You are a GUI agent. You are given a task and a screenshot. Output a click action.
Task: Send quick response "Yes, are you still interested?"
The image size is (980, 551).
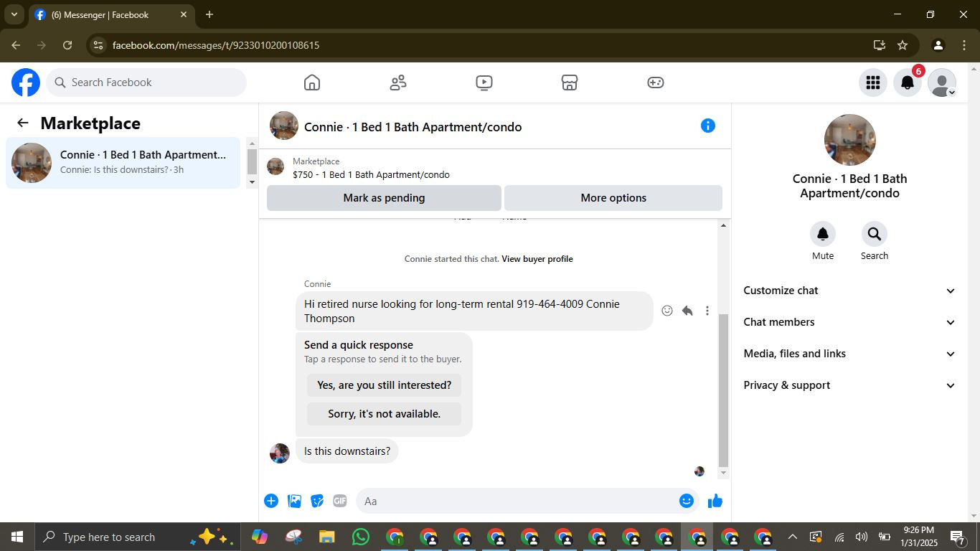[384, 385]
